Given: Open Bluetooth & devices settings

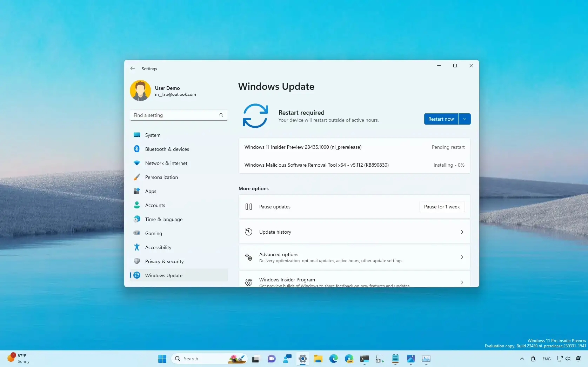Looking at the screenshot, I should click(x=179, y=149).
